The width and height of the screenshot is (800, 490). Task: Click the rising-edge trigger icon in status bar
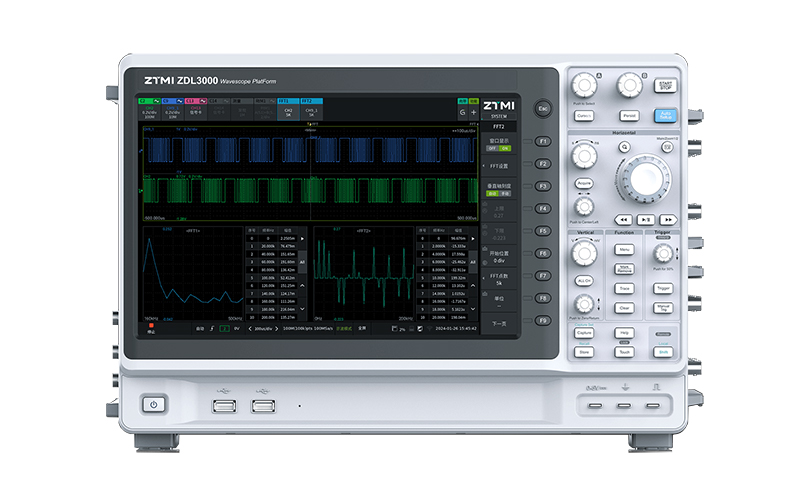point(212,329)
